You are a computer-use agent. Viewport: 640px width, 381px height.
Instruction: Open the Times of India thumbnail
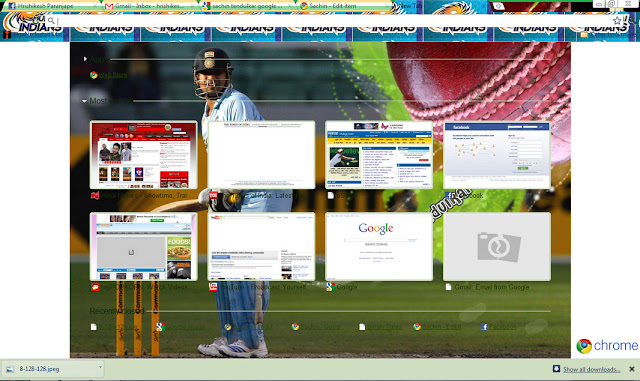point(261,155)
